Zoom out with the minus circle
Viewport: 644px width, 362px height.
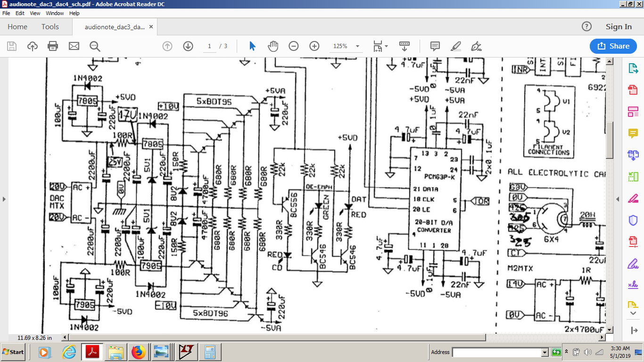(294, 46)
